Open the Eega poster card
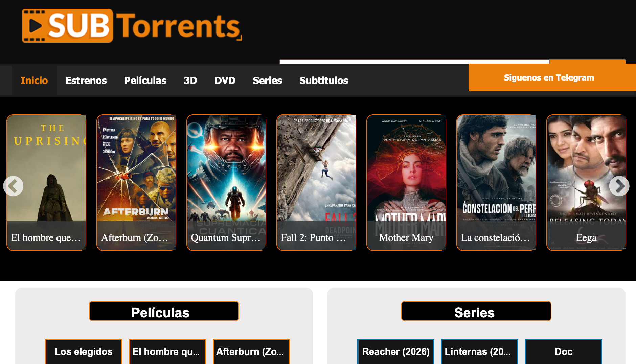The width and height of the screenshot is (636, 364). pos(586,183)
